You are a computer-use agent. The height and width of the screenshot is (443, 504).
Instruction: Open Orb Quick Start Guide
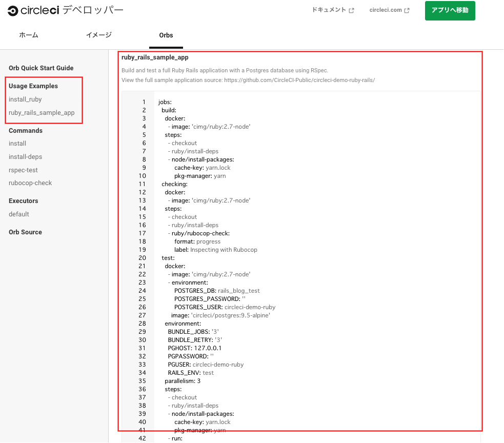pos(41,68)
